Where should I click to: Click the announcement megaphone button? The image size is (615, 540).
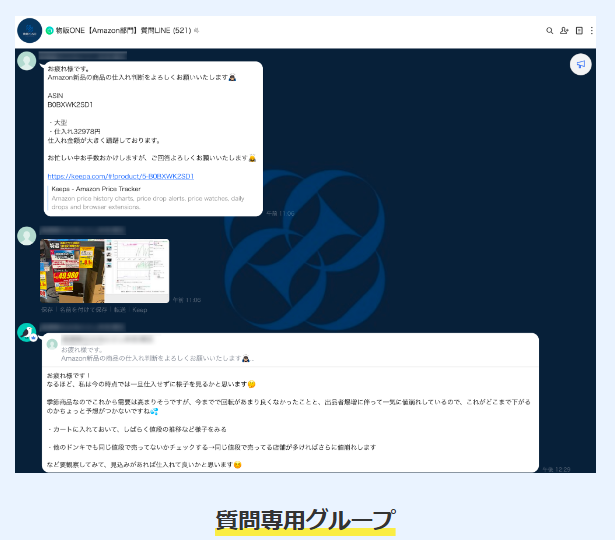point(579,64)
